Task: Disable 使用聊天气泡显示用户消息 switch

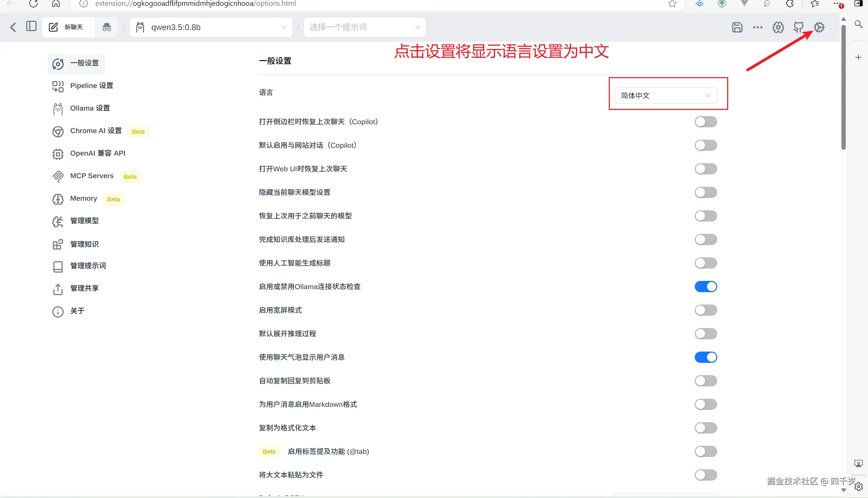Action: click(706, 357)
